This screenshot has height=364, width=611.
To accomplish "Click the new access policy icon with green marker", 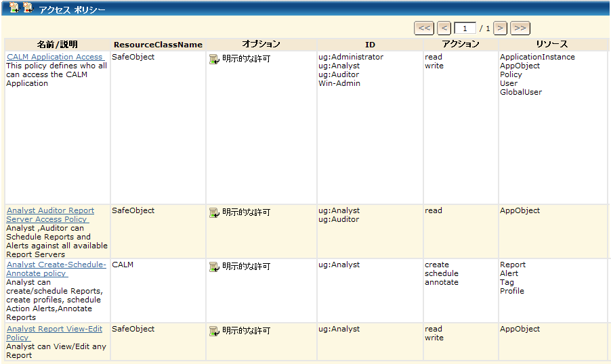I will point(14,7).
